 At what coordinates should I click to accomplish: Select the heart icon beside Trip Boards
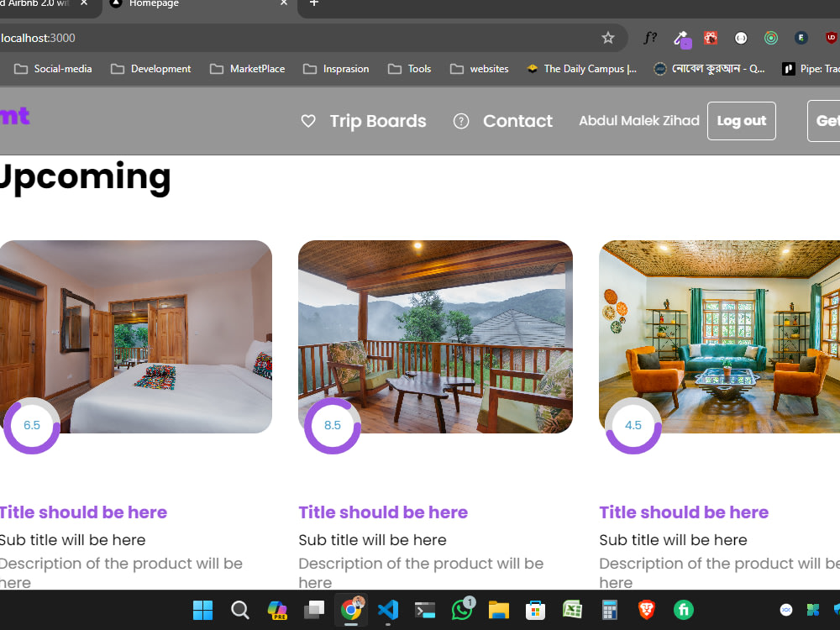(x=308, y=121)
